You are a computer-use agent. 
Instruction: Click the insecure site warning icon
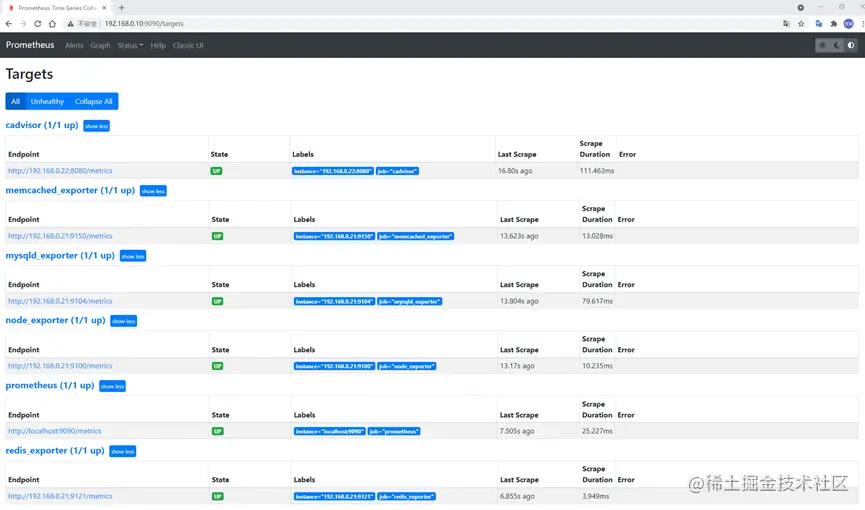pyautogui.click(x=71, y=24)
